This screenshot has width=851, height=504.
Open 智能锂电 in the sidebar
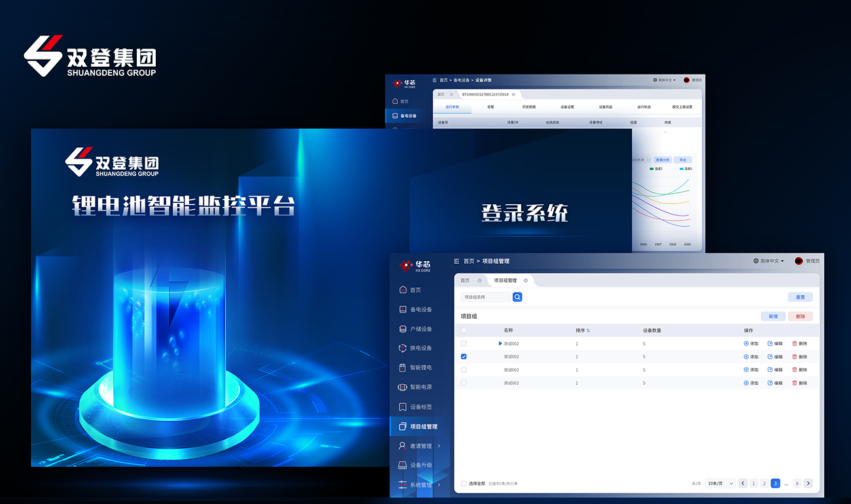click(x=420, y=368)
